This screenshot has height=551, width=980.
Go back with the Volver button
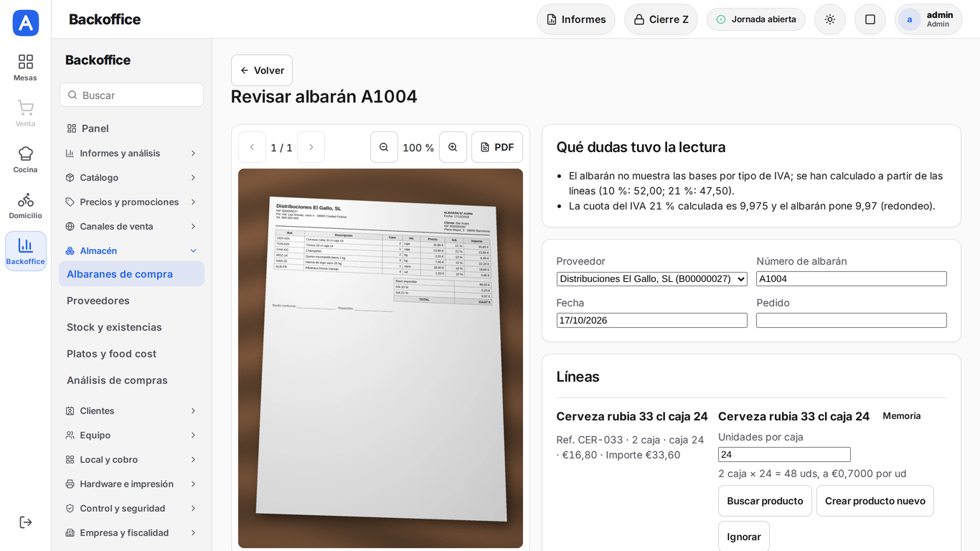[262, 70]
